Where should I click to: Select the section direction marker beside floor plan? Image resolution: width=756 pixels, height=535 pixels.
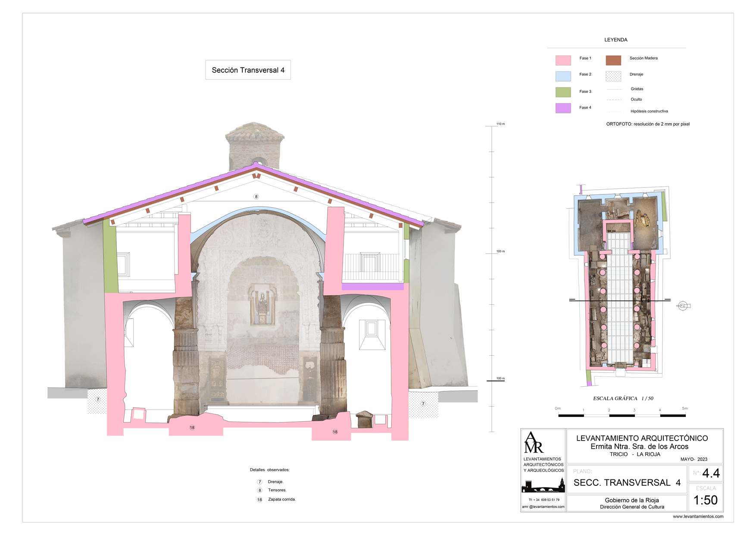(x=683, y=306)
